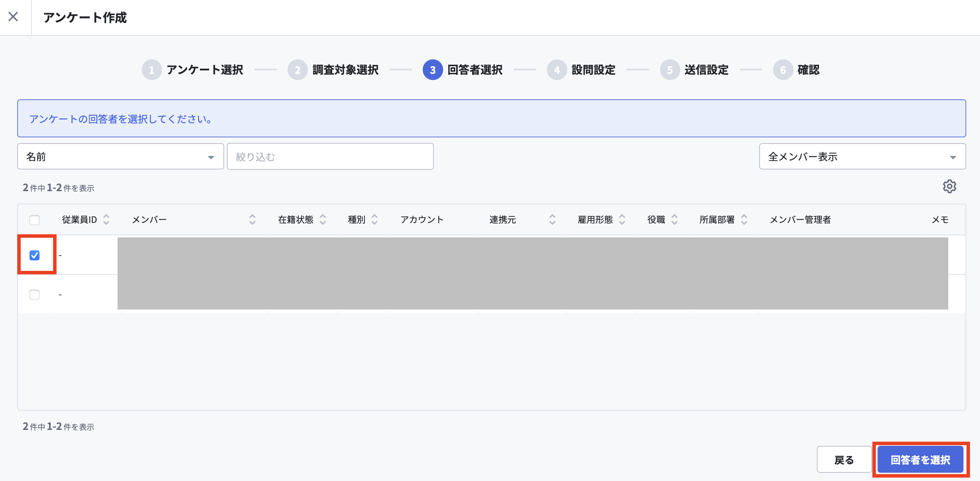Click the 回答者を選択 button
The width and height of the screenshot is (980, 481).
tap(920, 460)
